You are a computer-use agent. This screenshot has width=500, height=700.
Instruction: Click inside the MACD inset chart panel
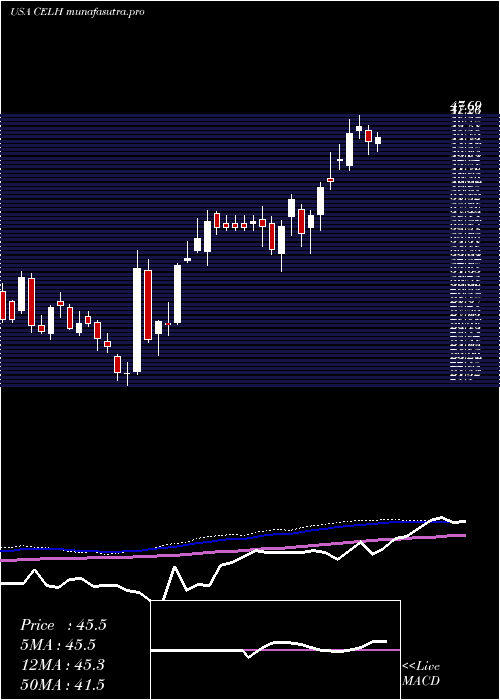click(x=275, y=650)
